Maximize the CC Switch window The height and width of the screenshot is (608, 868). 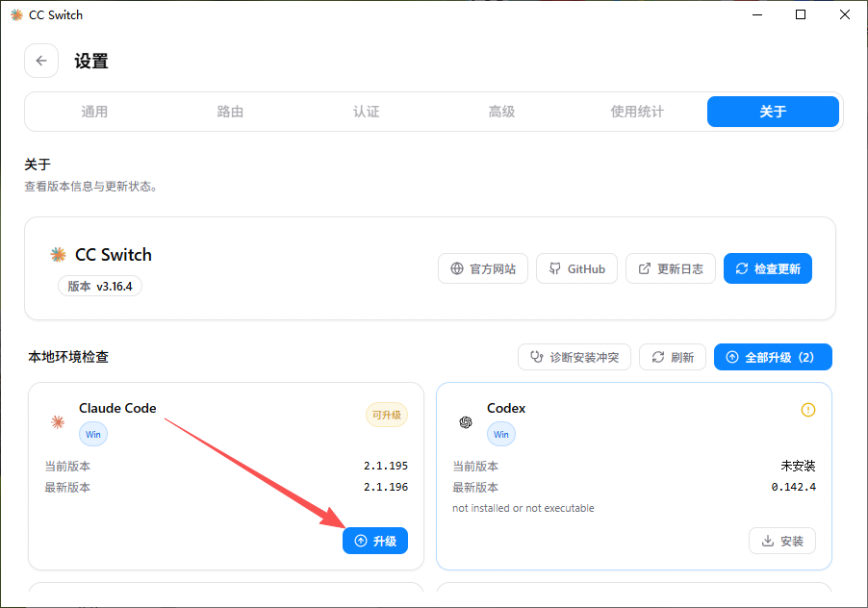click(x=801, y=15)
